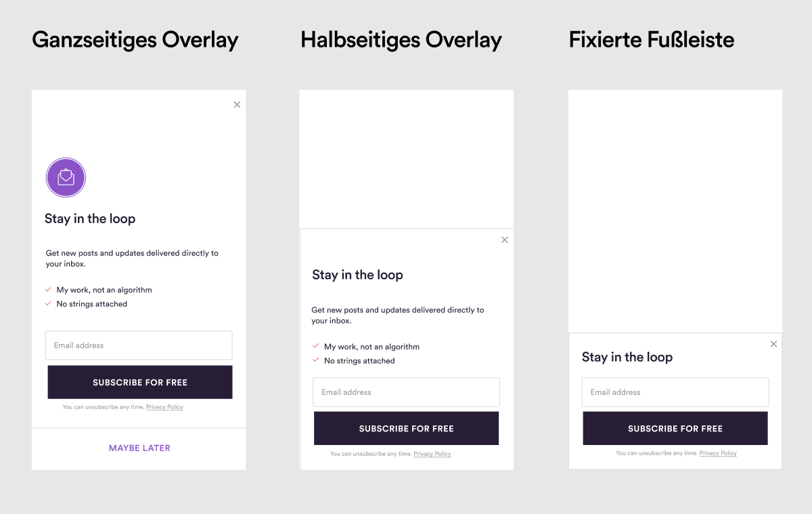
Task: Click the checkmark beside "My work, not an algorithm" in Halbseitiges Overlay
Action: (x=315, y=346)
